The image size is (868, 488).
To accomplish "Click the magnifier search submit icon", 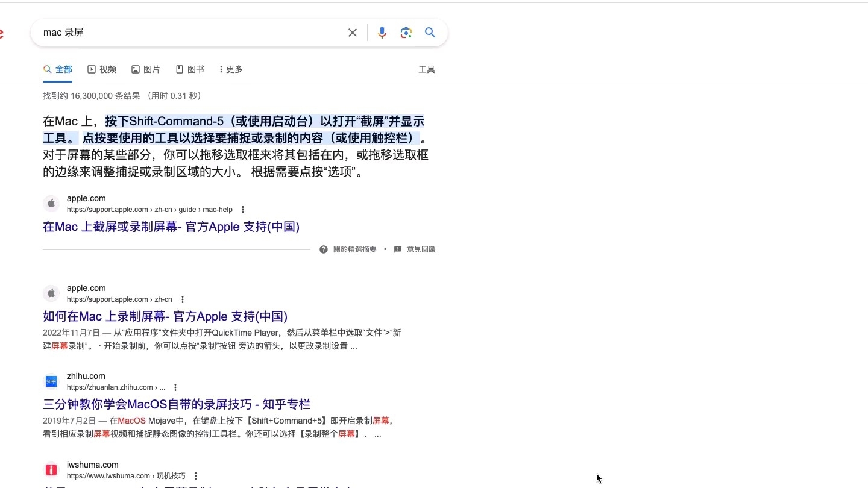I will [x=430, y=33].
